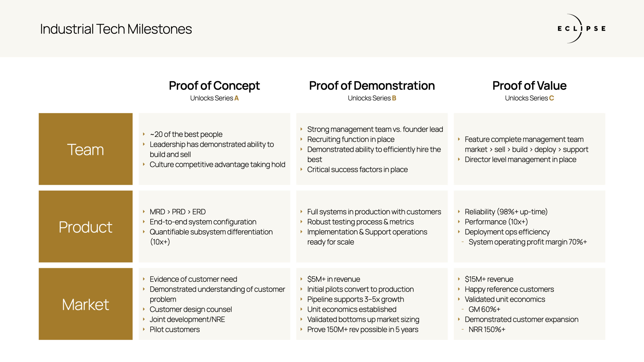Click the gold letter B in "Unlocks Series B"

394,98
